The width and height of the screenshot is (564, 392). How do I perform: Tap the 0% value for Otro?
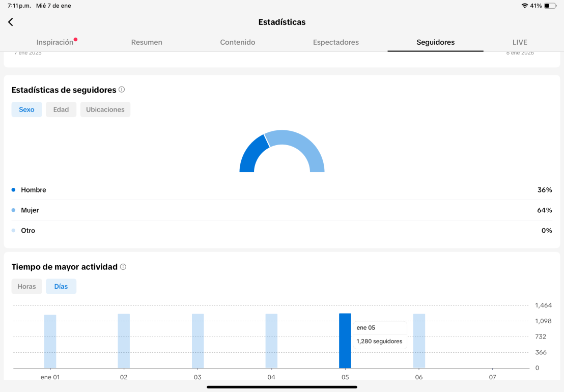[x=547, y=231]
